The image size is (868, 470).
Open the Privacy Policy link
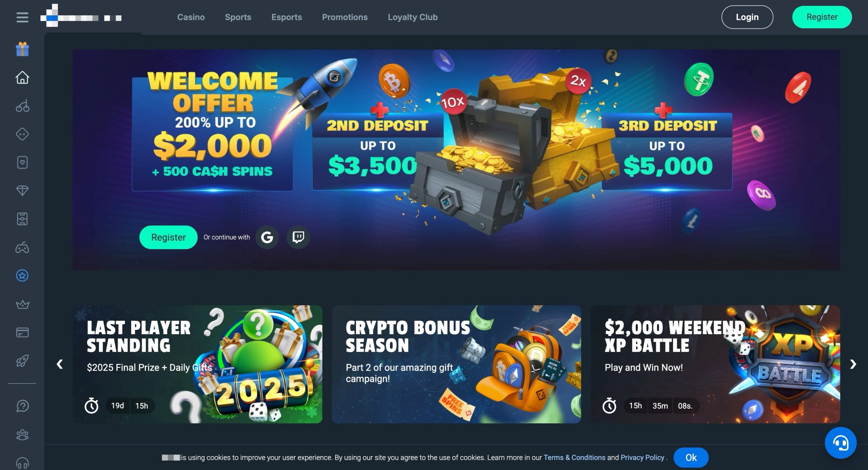click(642, 457)
